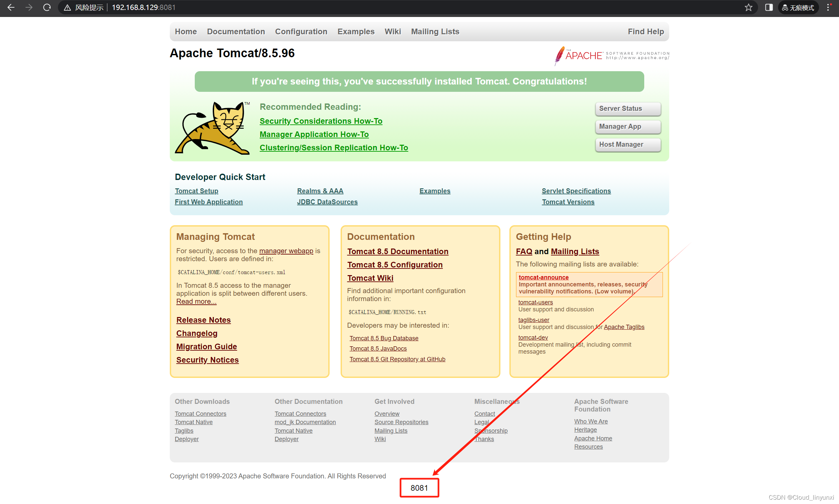This screenshot has width=839, height=504.
Task: Reload the page with refresh icon
Action: pyautogui.click(x=47, y=7)
